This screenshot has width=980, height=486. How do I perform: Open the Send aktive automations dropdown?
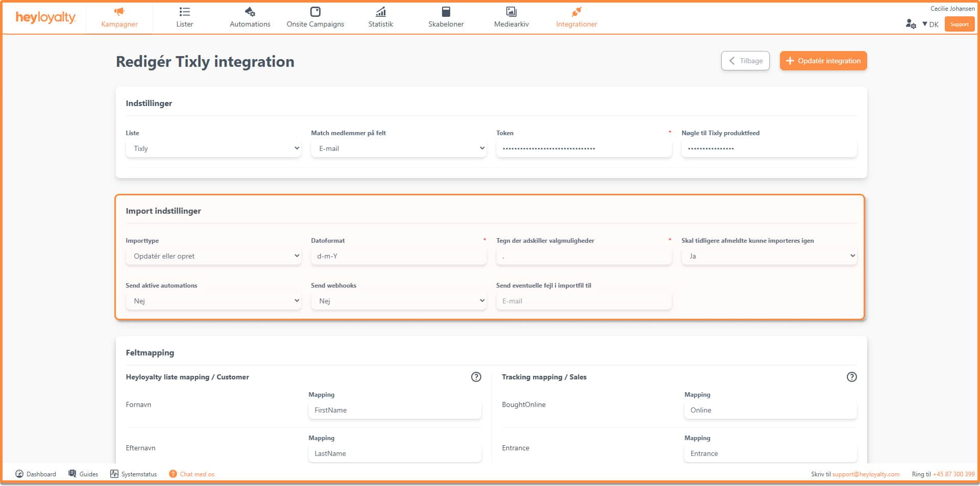pos(213,301)
